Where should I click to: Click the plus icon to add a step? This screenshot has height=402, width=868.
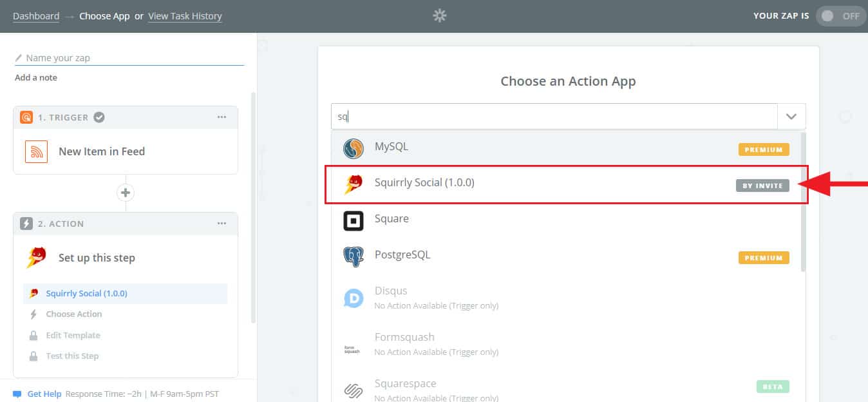tap(126, 193)
